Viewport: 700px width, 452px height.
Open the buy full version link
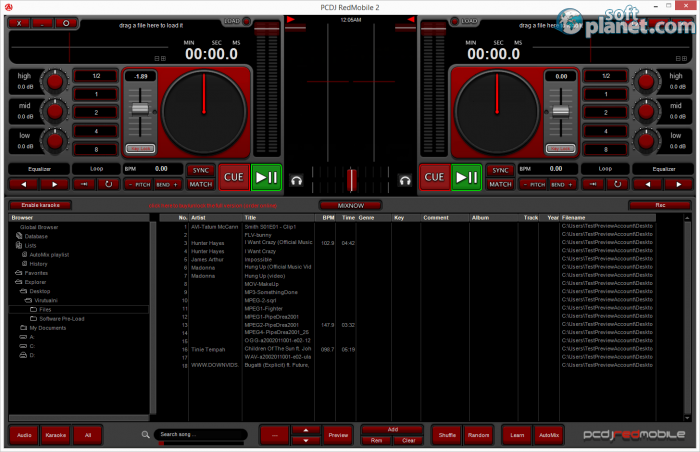212,205
